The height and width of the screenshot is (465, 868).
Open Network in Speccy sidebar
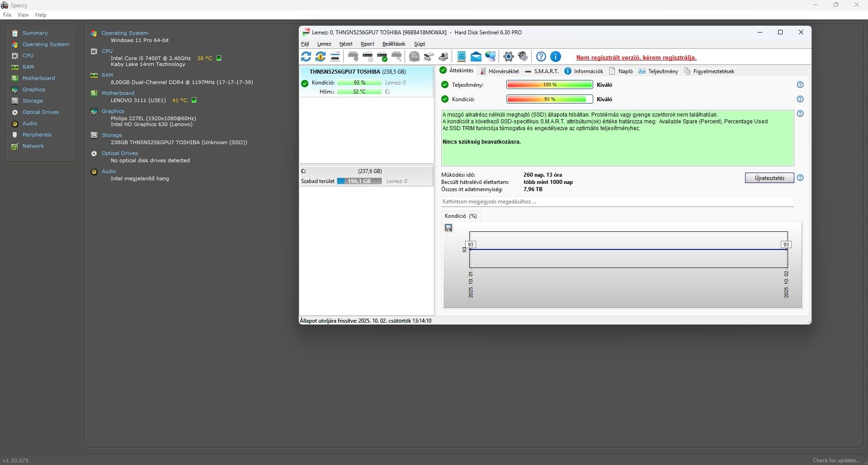click(33, 146)
